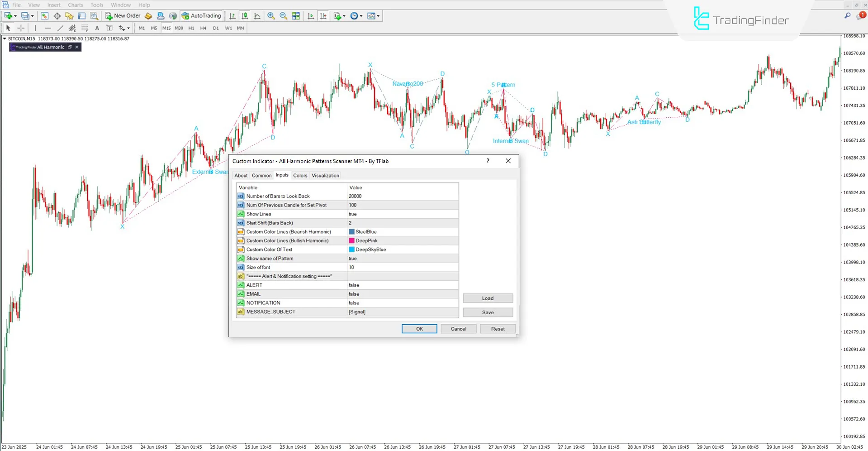The height and width of the screenshot is (451, 868).
Task: Open the chart templates dropdown
Action: pyautogui.click(x=377, y=15)
